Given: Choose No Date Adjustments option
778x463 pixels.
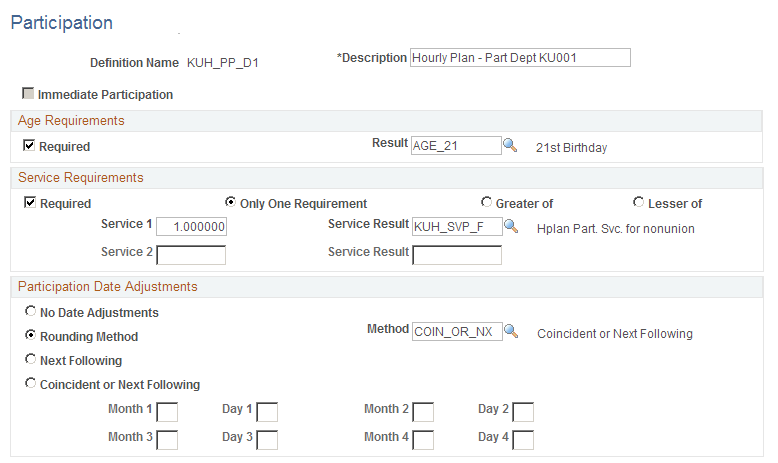Looking at the screenshot, I should [31, 311].
